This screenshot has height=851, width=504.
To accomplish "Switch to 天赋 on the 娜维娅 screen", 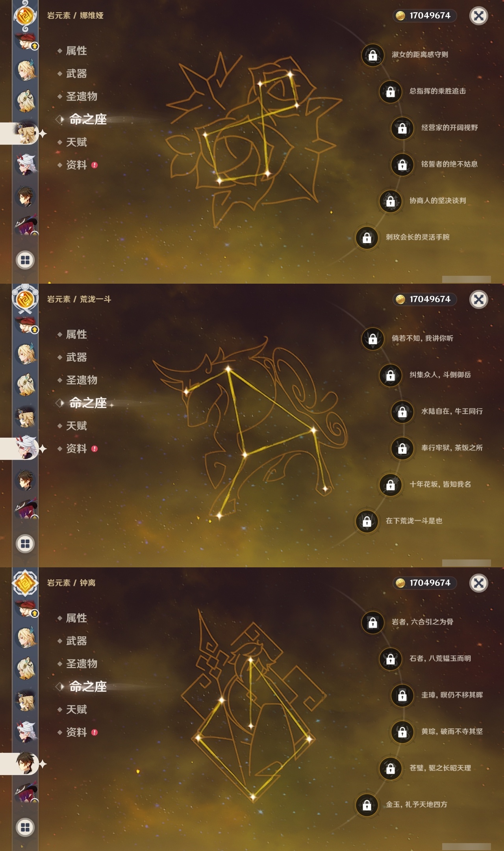I will (76, 142).
